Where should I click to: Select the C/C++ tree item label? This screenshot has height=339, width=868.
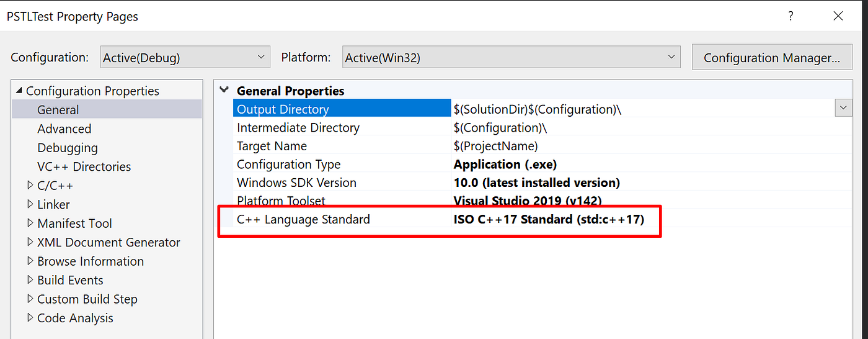pyautogui.click(x=55, y=185)
